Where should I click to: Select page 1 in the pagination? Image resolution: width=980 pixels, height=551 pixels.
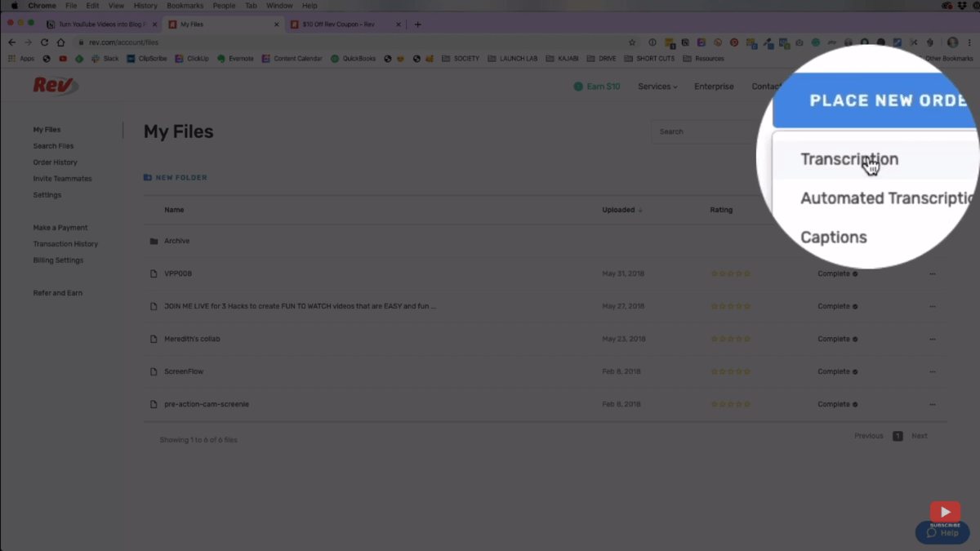click(x=898, y=436)
